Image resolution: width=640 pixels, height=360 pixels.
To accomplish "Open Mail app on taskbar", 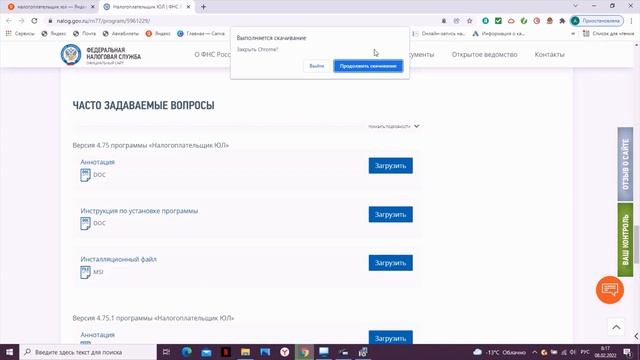I will 206,352.
